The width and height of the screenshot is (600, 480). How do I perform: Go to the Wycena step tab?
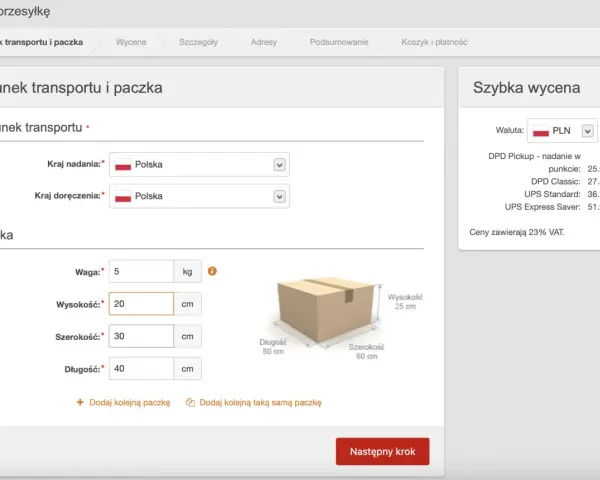[131, 42]
